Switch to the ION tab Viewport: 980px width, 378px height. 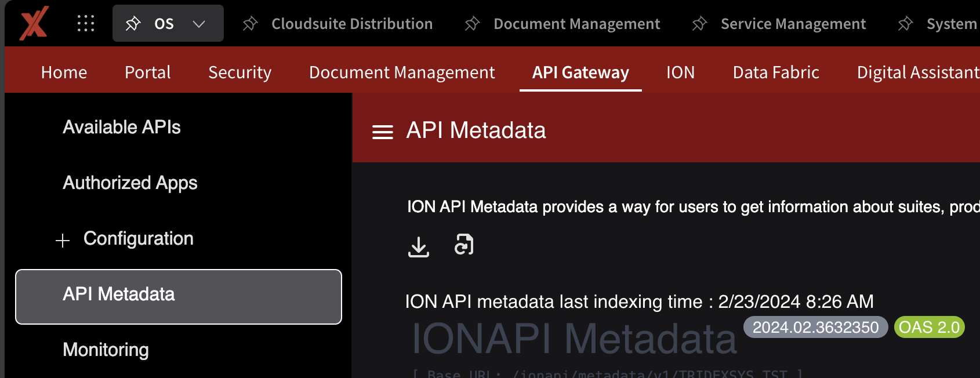(681, 72)
